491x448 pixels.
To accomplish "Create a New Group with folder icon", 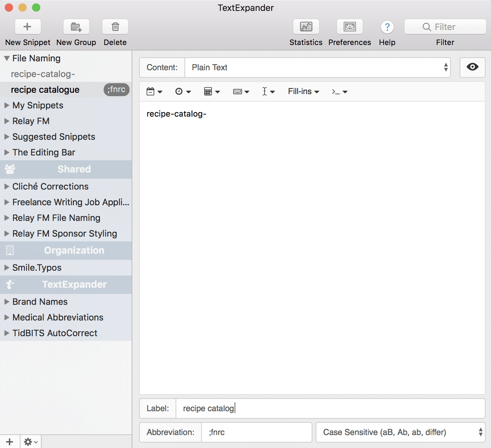I will 76,27.
